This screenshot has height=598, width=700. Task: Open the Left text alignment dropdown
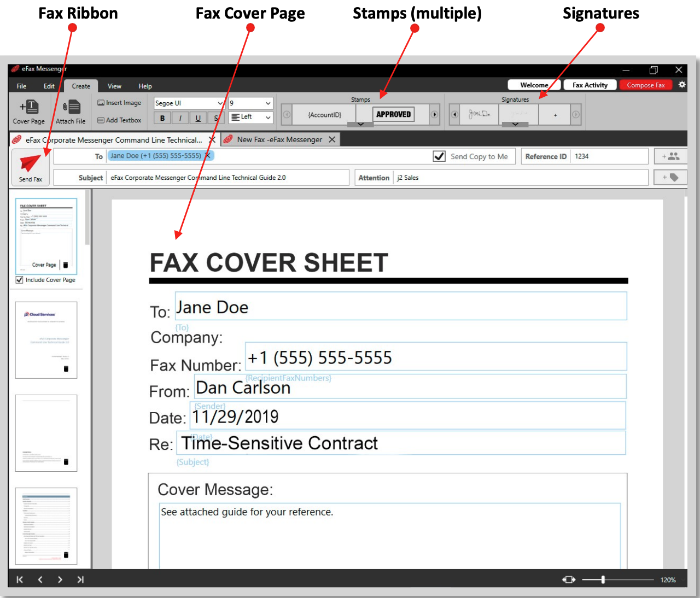(x=250, y=117)
